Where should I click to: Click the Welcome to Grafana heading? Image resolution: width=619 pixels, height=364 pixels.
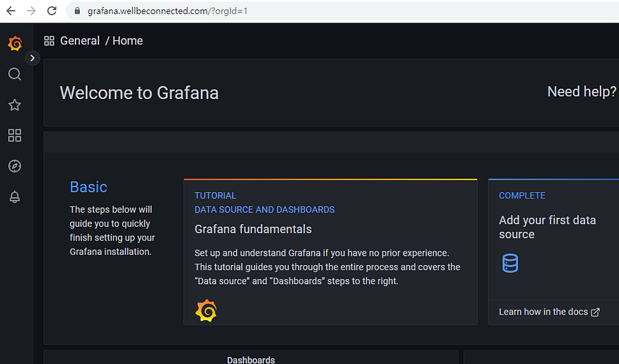click(139, 93)
